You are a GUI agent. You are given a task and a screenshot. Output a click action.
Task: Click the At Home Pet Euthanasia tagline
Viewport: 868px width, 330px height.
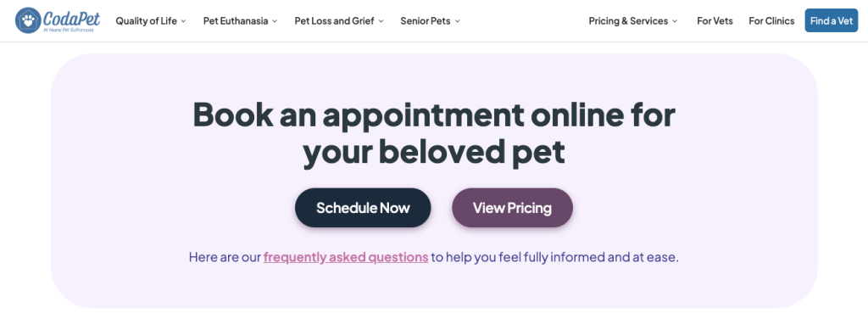68,30
